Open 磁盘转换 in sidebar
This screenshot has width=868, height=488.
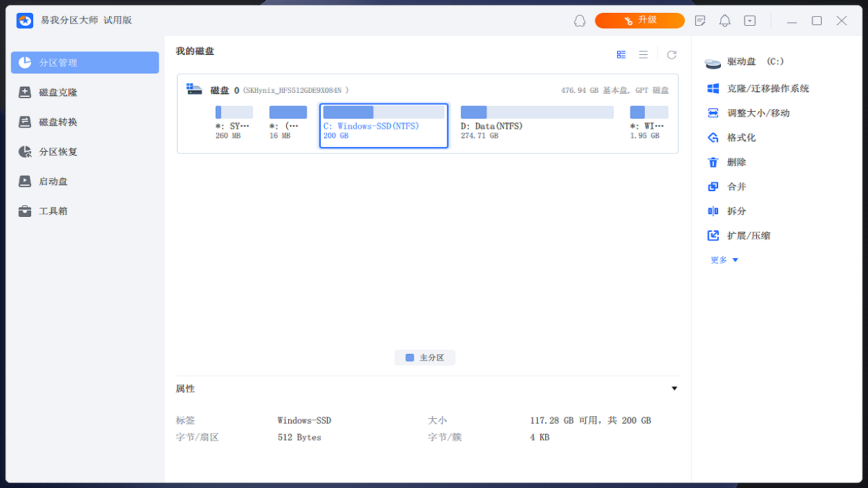click(85, 122)
